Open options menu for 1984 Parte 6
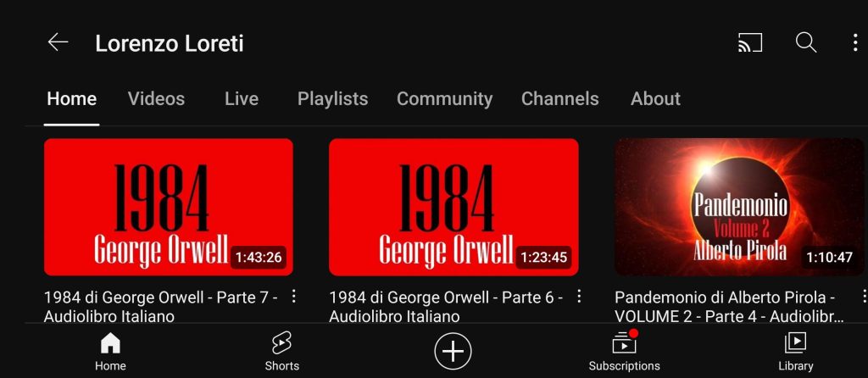868x378 pixels. click(579, 297)
